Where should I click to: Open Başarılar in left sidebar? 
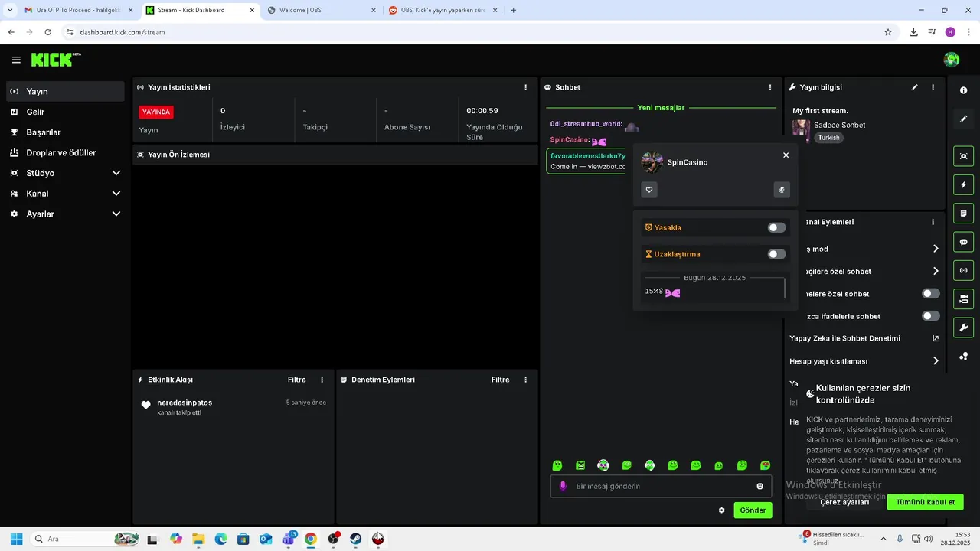(x=65, y=132)
